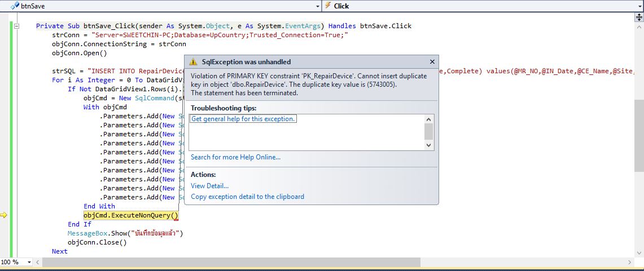Open the btnSave class name dropdown
This screenshot has height=271, width=644.
(x=317, y=6)
